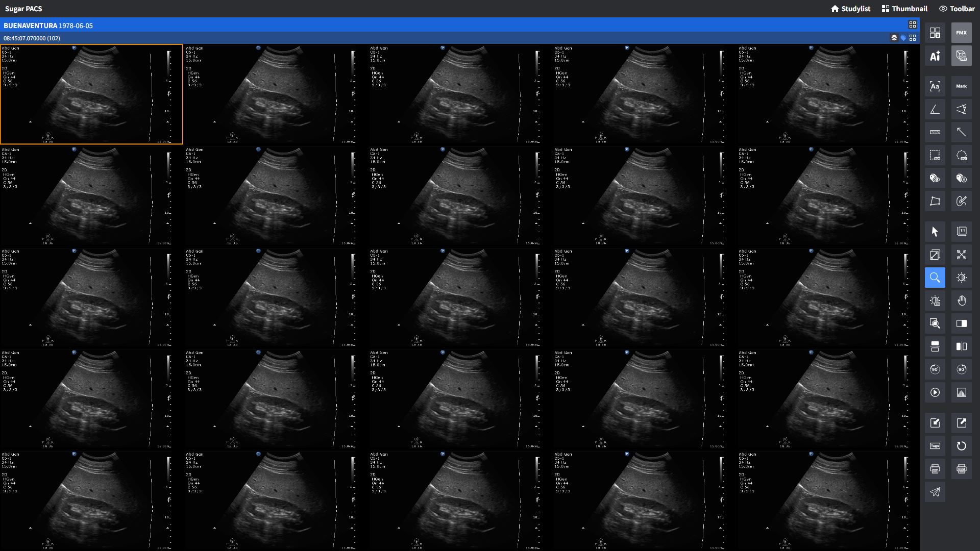
Task: Select the ruler length measurement tool
Action: point(935,132)
